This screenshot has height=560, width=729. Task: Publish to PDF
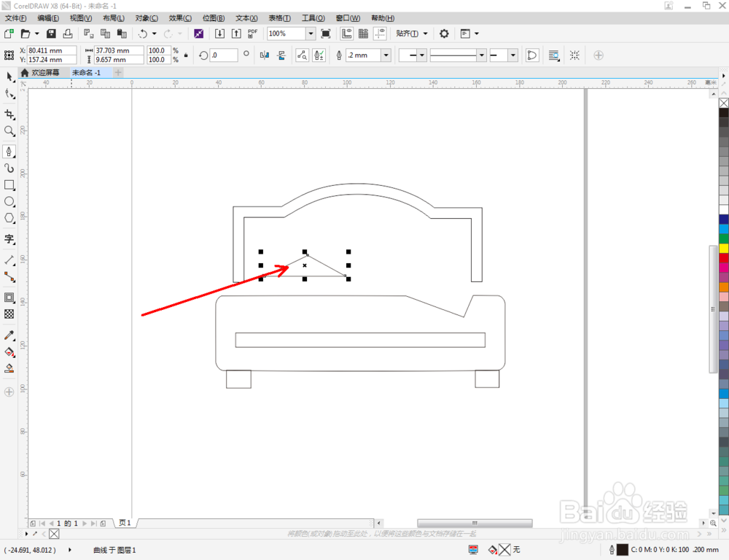coord(252,34)
